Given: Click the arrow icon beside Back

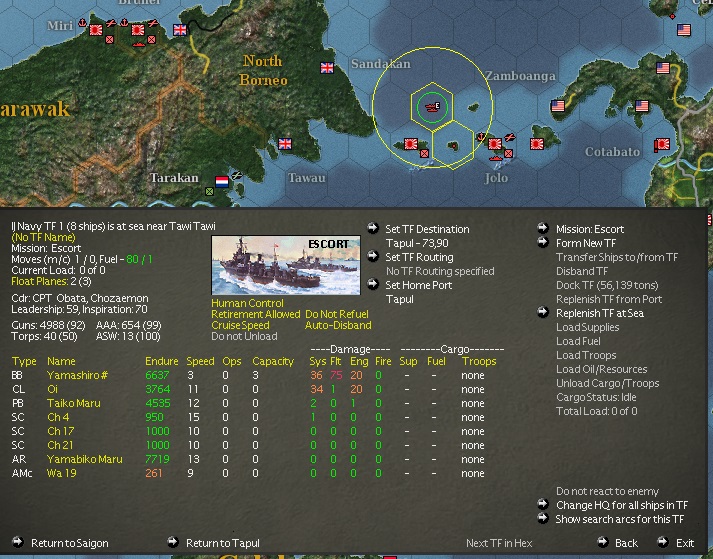Looking at the screenshot, I should click(603, 542).
